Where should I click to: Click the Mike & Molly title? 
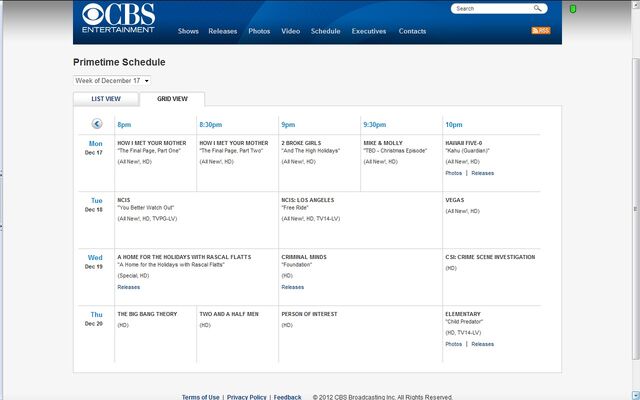coord(383,143)
